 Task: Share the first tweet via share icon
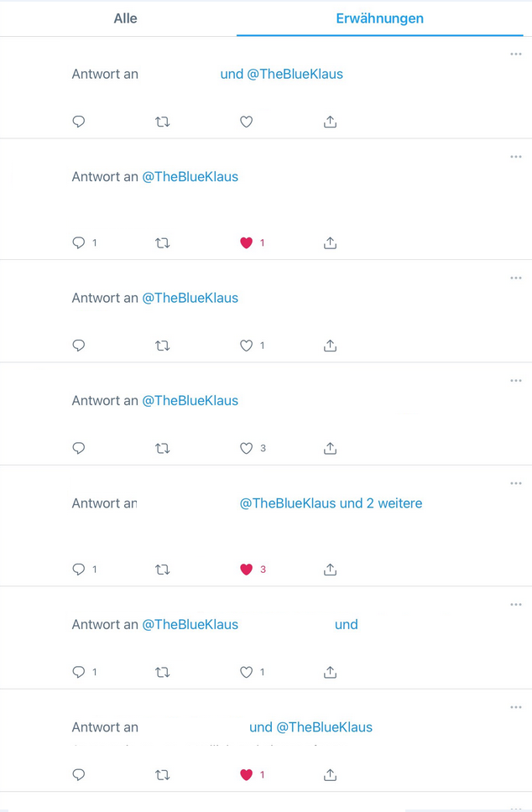(x=330, y=122)
